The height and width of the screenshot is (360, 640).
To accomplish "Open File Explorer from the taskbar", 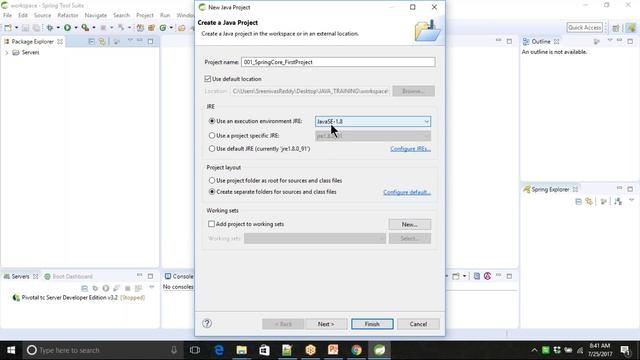I will click(242, 350).
